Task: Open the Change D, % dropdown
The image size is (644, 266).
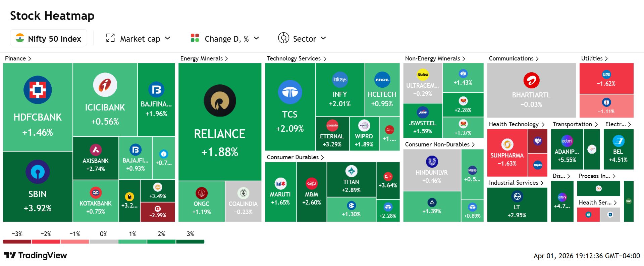Action: (225, 39)
